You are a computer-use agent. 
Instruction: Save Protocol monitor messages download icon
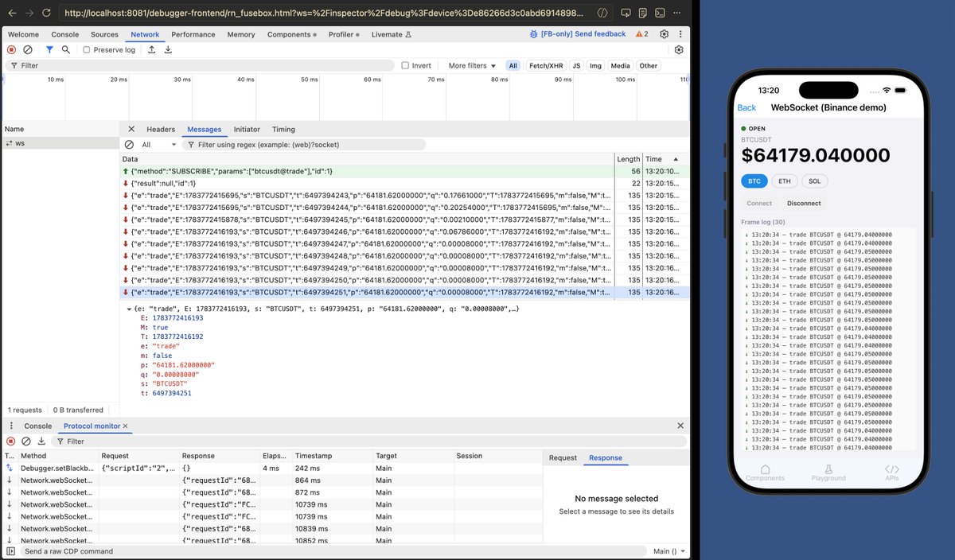click(x=41, y=441)
